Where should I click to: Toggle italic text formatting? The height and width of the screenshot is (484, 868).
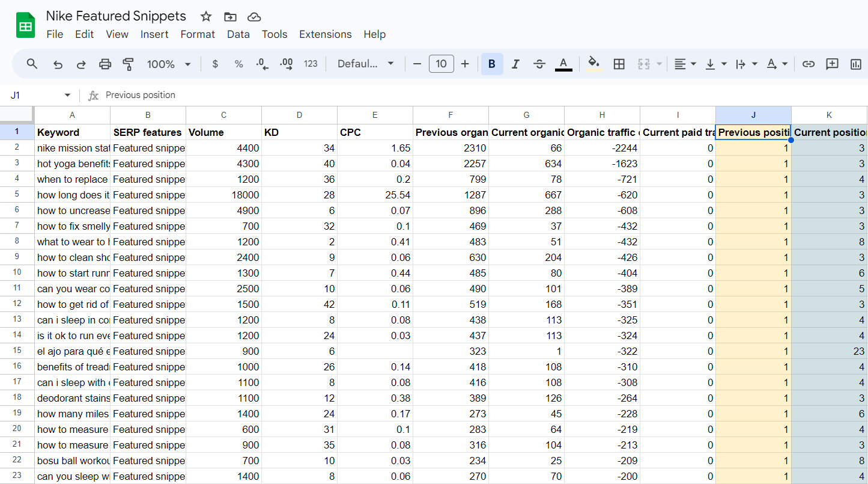(515, 64)
